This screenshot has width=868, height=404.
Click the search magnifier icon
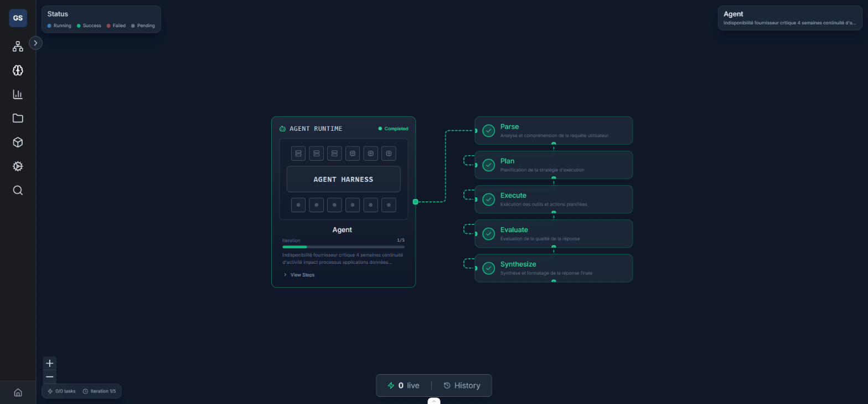tap(18, 191)
